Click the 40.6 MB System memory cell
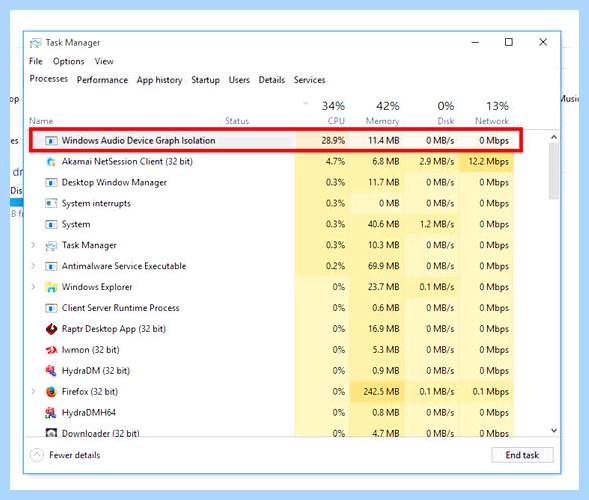The height and width of the screenshot is (500, 589). coord(377,224)
